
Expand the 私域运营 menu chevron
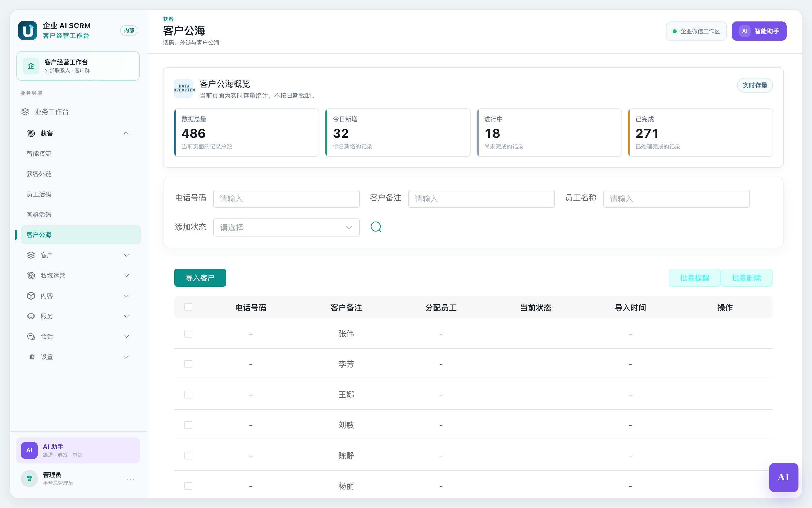pos(126,275)
